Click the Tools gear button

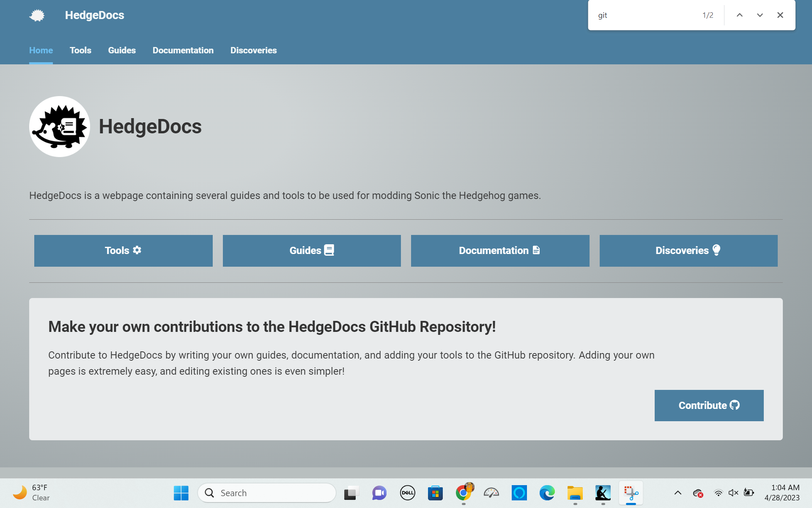click(123, 251)
